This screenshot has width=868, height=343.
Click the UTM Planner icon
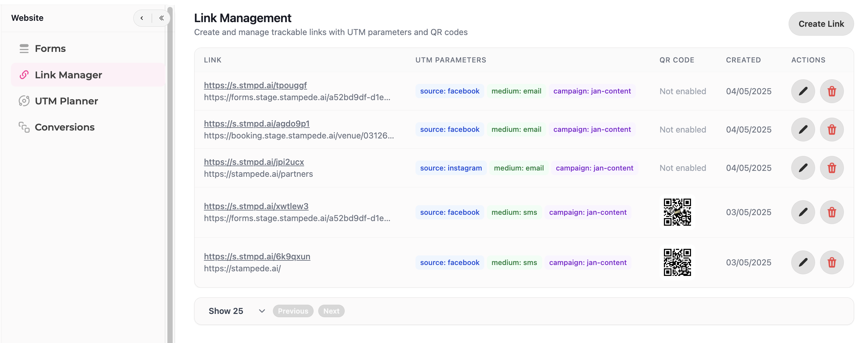pyautogui.click(x=24, y=101)
